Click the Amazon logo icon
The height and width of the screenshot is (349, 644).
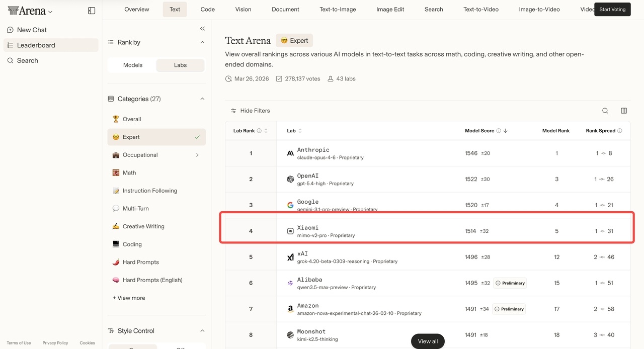coord(290,309)
